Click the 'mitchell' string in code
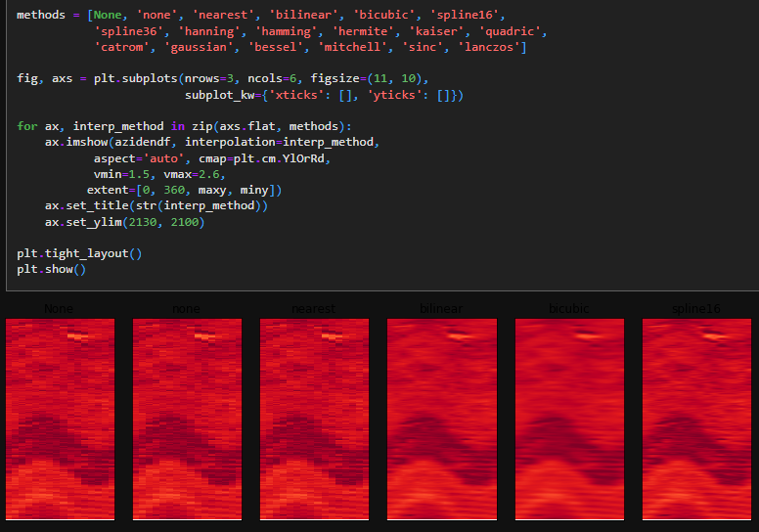 point(352,48)
